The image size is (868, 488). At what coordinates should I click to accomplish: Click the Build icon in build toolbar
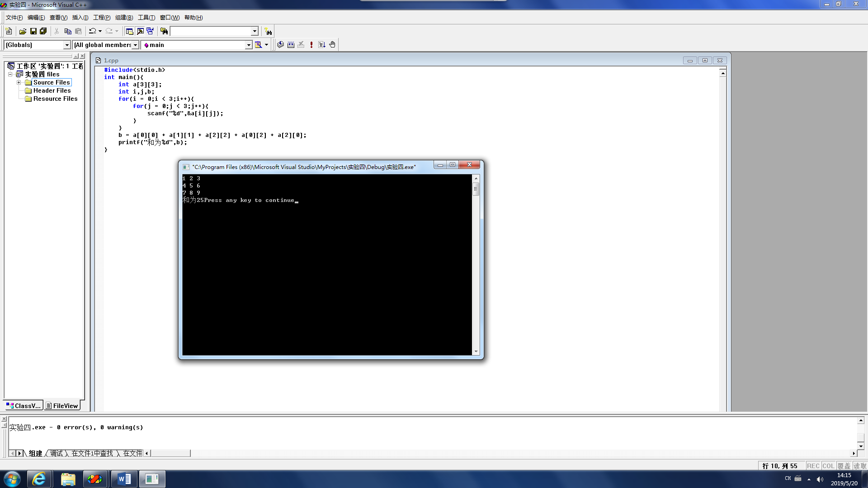[291, 45]
